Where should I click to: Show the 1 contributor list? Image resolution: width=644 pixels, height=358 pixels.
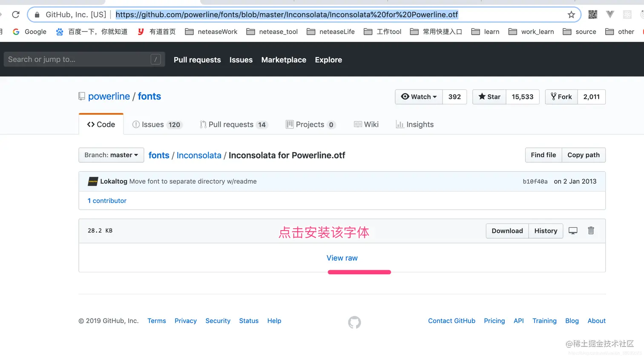coord(107,201)
